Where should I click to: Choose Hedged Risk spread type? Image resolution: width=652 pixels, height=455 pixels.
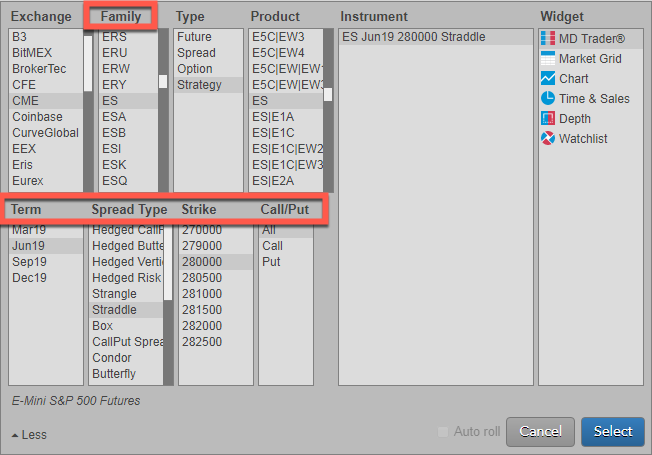(126, 278)
